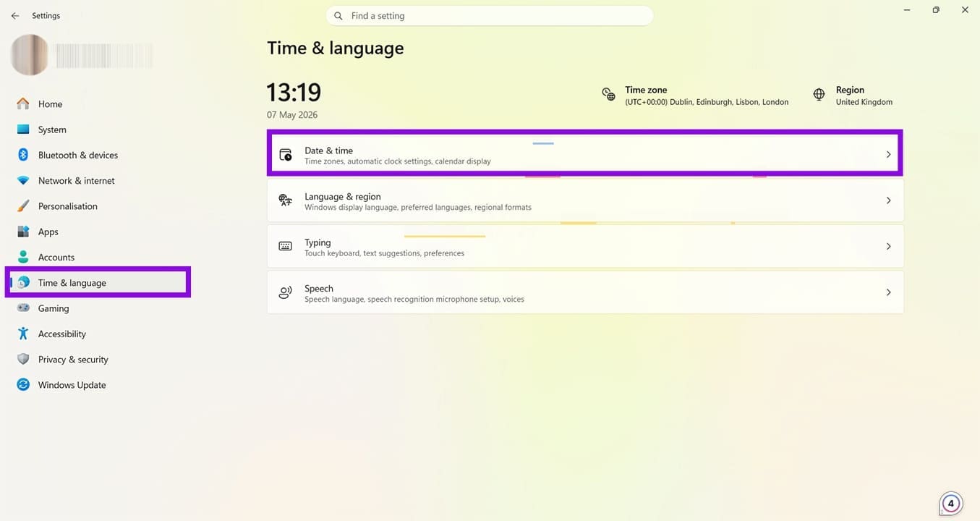Viewport: 980px width, 521px height.
Task: Click the Typing keyboard icon
Action: 286,246
